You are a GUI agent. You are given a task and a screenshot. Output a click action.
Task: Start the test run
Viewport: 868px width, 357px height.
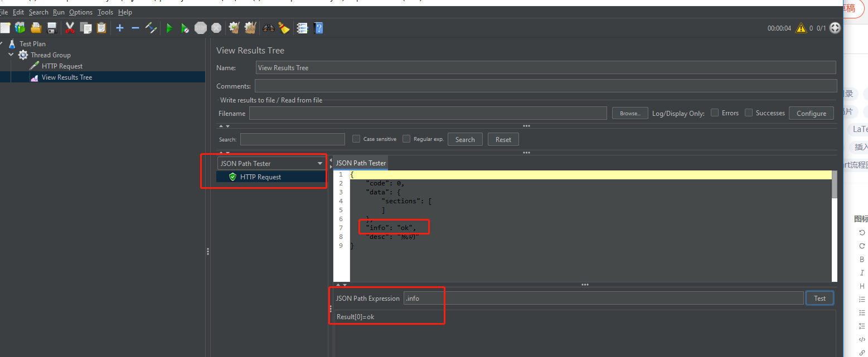(169, 28)
